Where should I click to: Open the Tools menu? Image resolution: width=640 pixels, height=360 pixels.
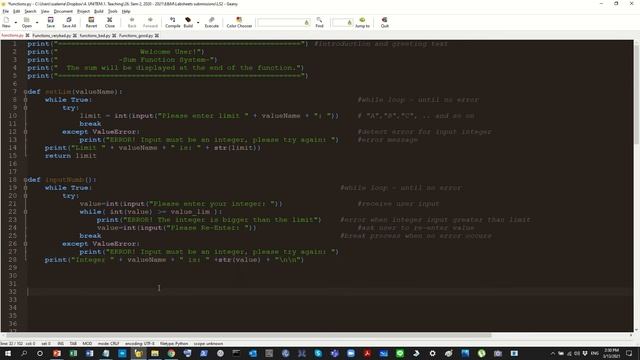[x=113, y=11]
